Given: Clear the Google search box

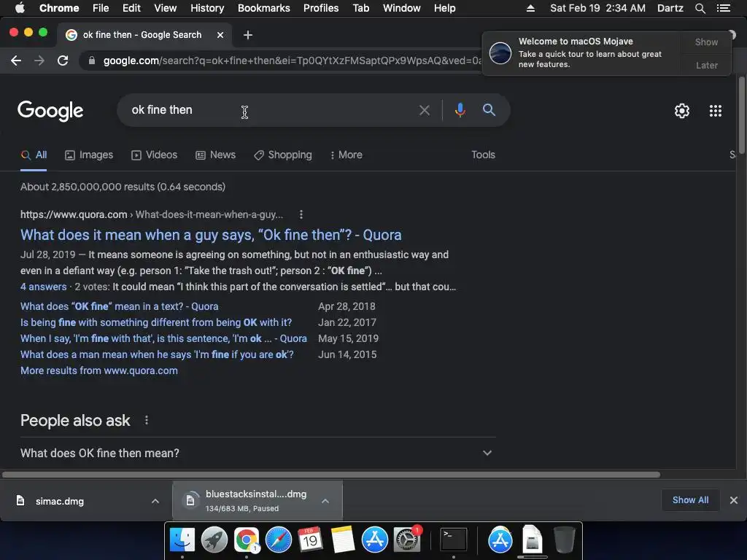Looking at the screenshot, I should point(424,111).
